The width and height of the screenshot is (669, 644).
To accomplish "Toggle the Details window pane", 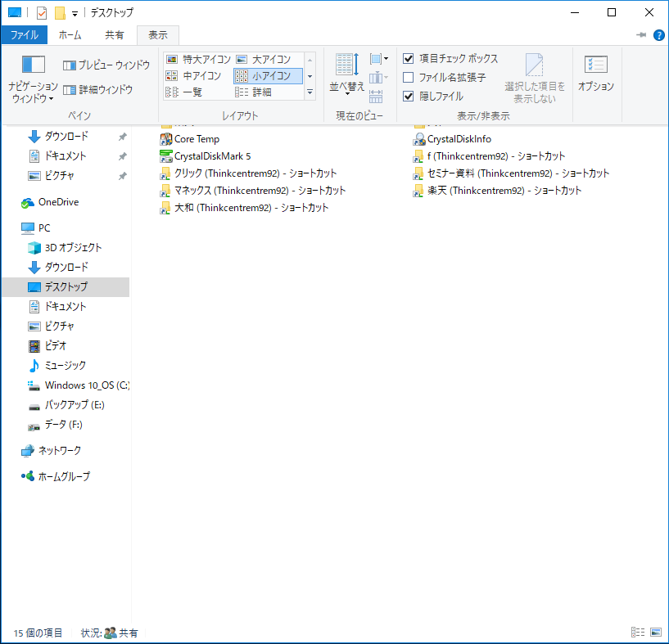I will (x=97, y=89).
